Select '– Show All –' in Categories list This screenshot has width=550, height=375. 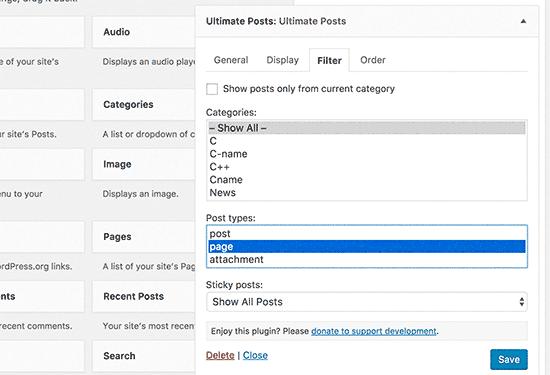pyautogui.click(x=367, y=128)
